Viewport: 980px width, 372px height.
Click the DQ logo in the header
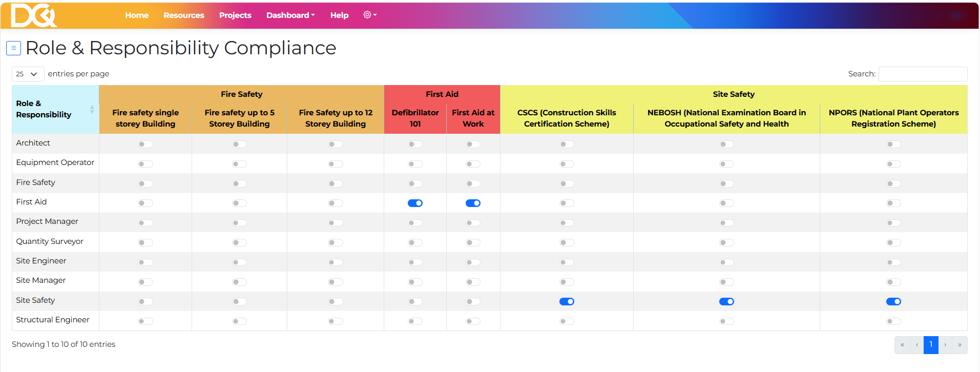tap(33, 15)
